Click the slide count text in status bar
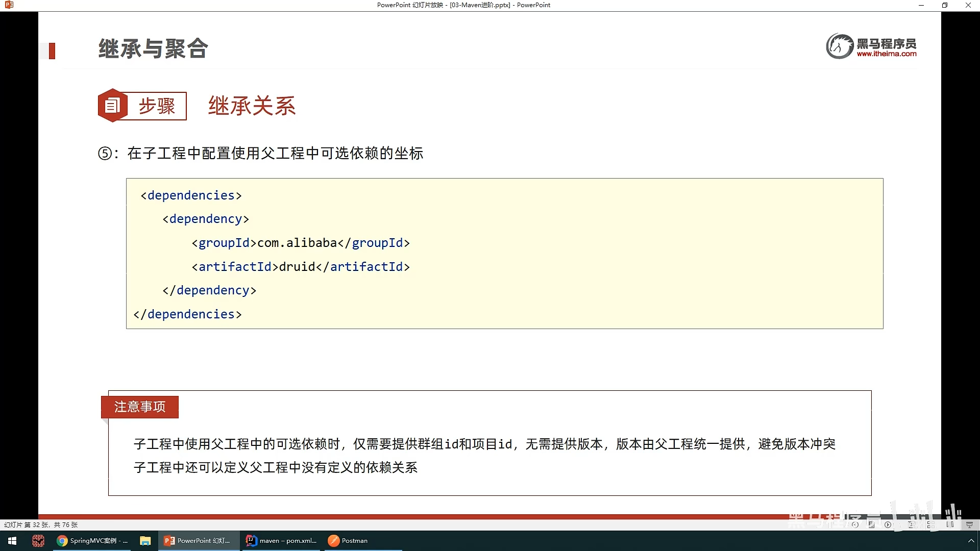Screen dimensions: 980x551 pyautogui.click(x=41, y=524)
